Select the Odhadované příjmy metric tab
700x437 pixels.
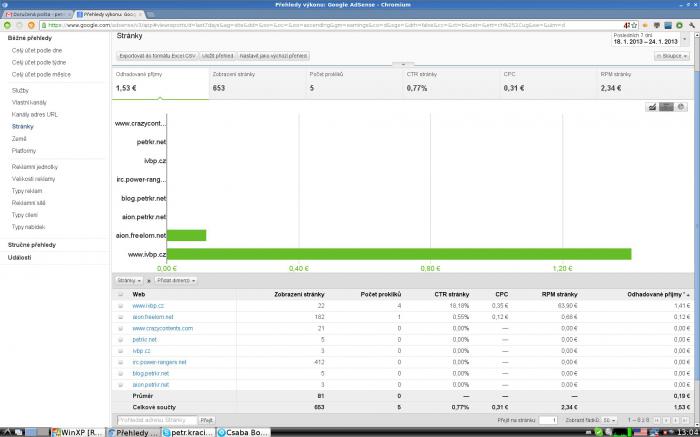pos(160,83)
